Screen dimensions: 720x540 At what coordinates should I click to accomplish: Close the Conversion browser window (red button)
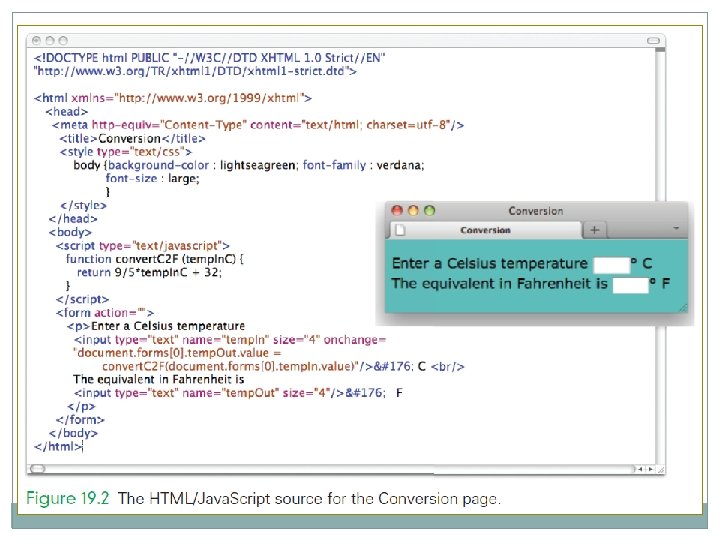(397, 210)
